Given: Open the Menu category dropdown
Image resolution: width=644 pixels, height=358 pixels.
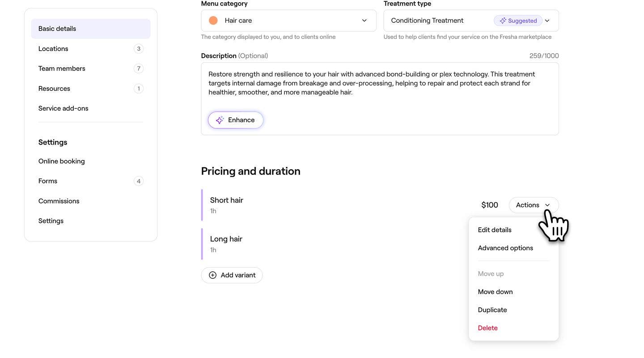Looking at the screenshot, I should (288, 21).
